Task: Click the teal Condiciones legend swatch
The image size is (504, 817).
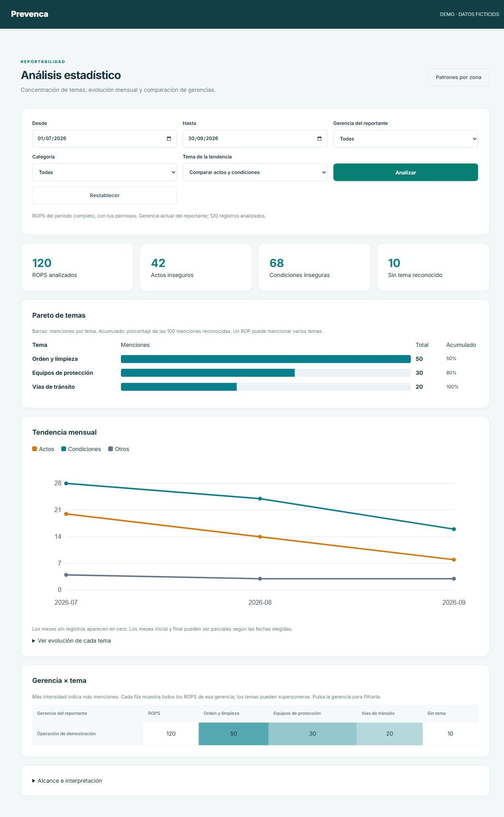Action: coord(64,449)
